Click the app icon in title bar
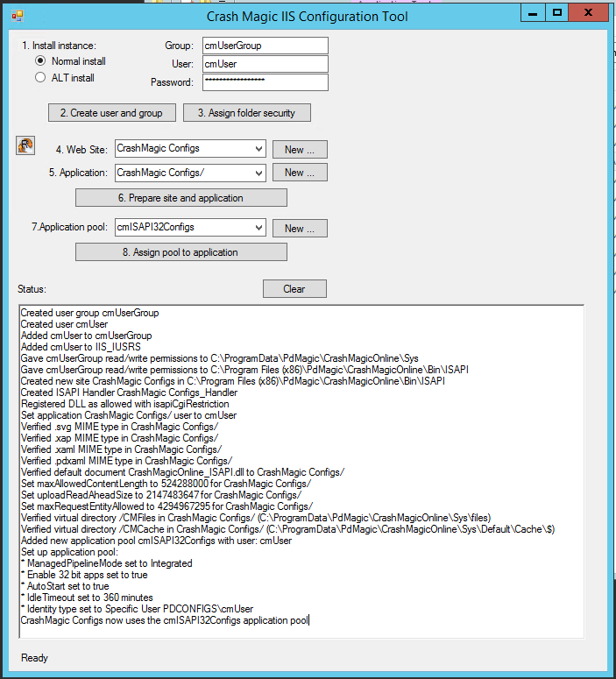 (x=18, y=17)
